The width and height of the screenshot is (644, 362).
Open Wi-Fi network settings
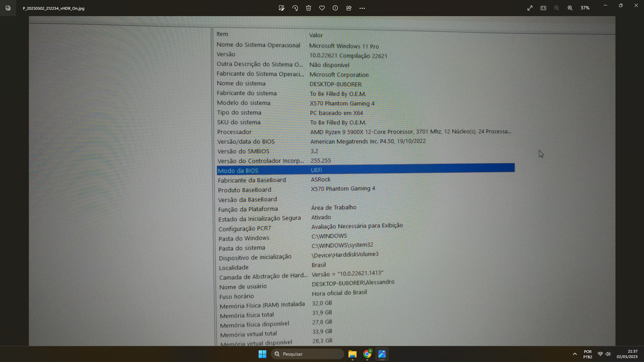click(x=600, y=354)
